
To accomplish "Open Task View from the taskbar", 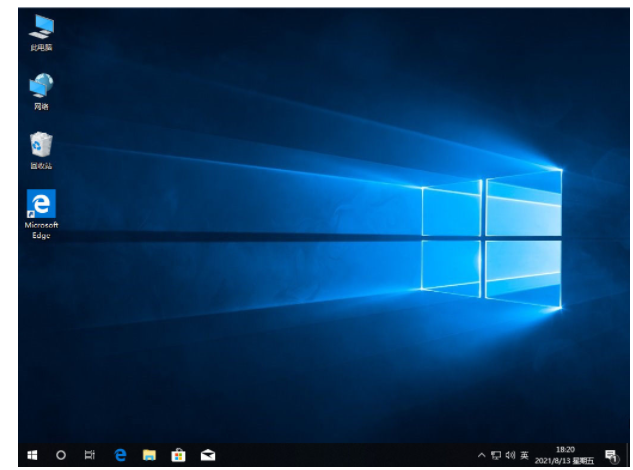I will pyautogui.click(x=90, y=456).
